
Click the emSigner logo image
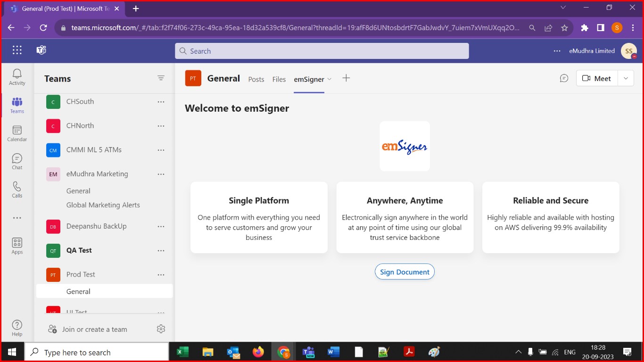pos(405,146)
